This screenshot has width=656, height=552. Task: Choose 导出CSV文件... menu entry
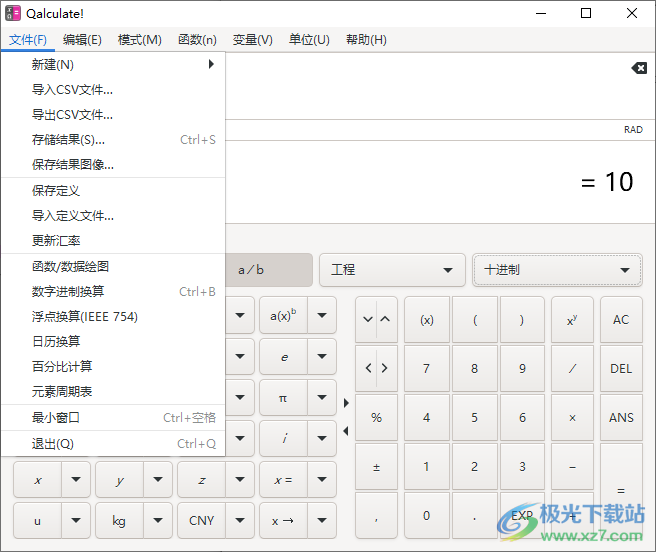point(113,115)
